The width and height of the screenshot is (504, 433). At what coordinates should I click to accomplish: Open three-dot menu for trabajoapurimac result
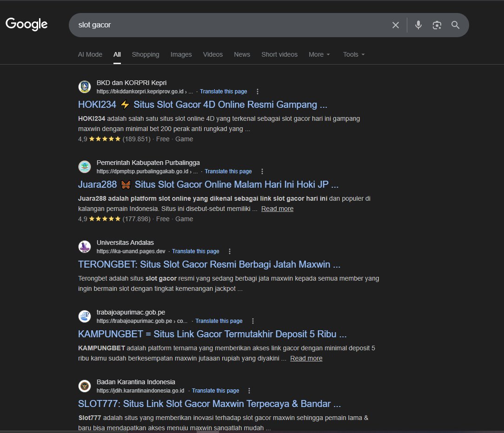point(253,321)
